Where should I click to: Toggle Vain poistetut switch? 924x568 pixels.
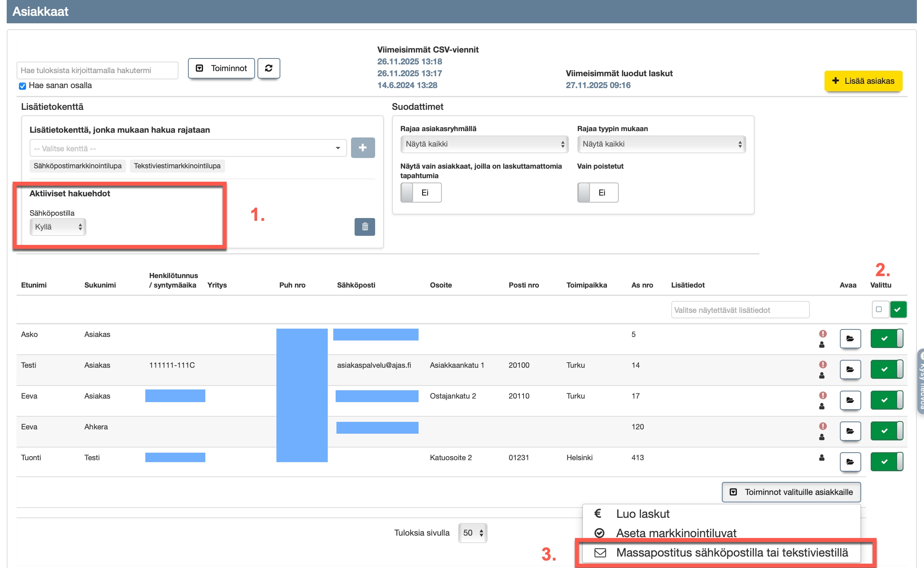597,193
